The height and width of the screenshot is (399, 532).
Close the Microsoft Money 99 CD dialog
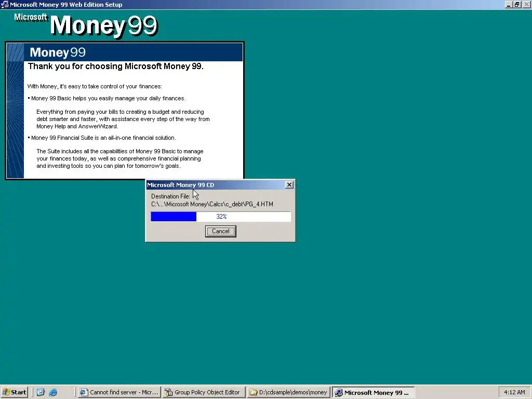[289, 185]
